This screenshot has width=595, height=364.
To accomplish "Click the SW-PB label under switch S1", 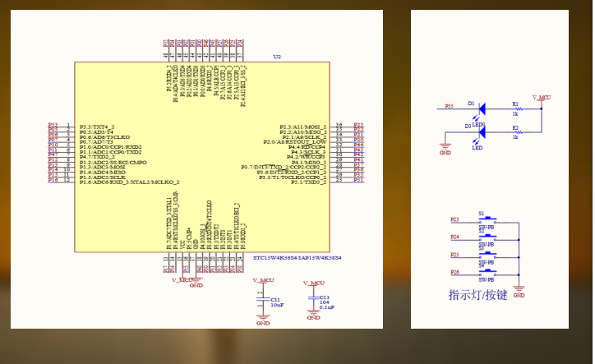I will tap(486, 228).
